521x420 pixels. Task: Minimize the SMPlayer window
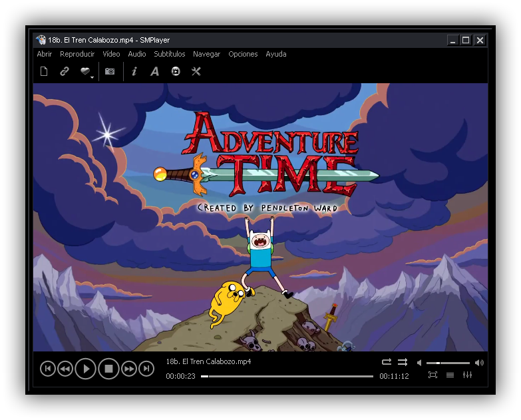[452, 40]
